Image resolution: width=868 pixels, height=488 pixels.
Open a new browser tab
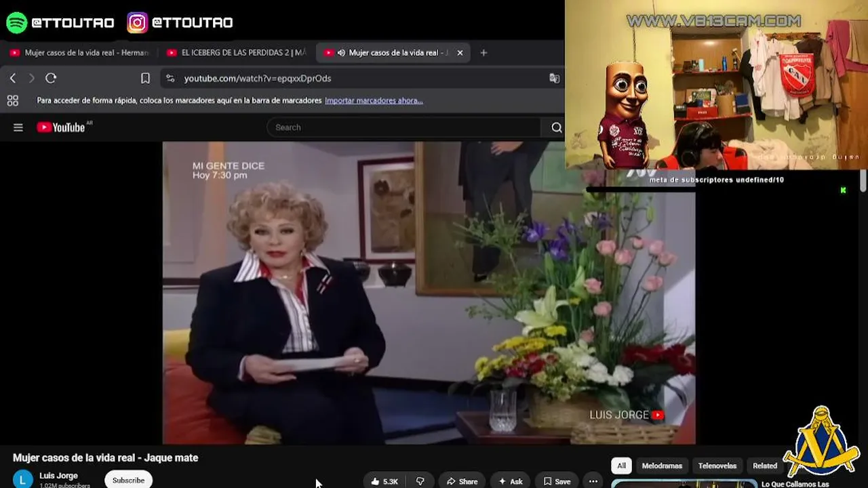484,53
